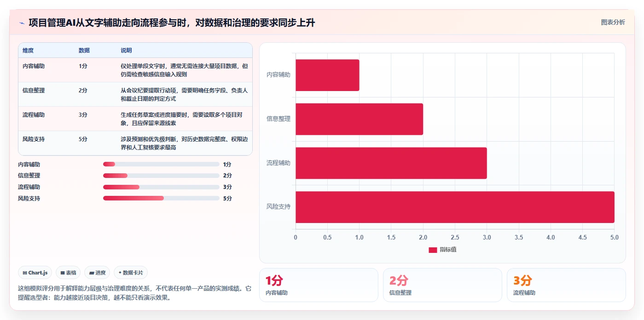Screen dimensions: 644x320
Task: Select the 信息整理 cell in the table
Action: click(34, 90)
